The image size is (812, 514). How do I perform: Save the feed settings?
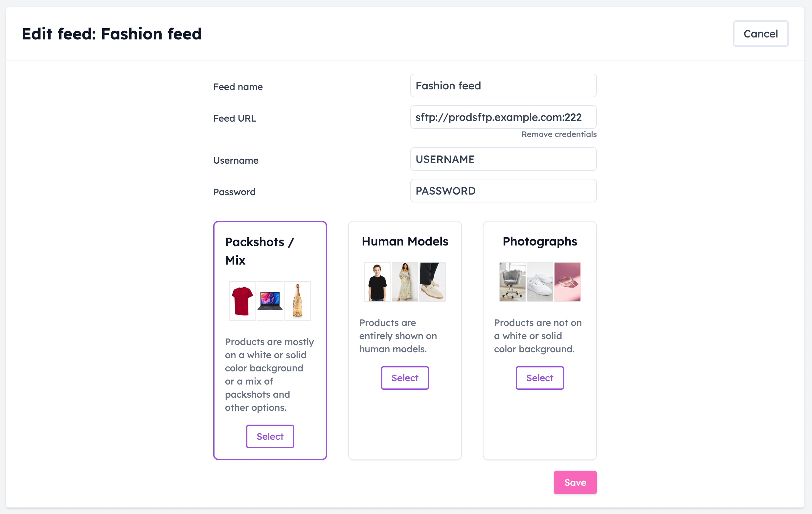click(x=575, y=482)
